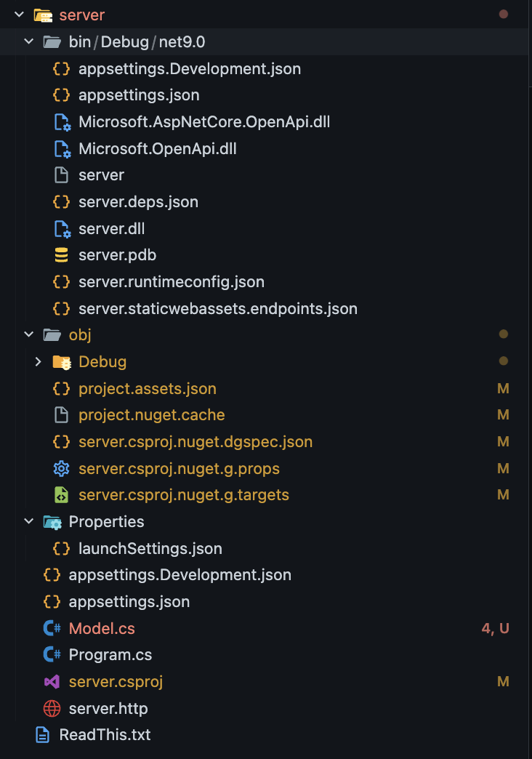Collapse the server root folder
532x759 pixels.
coord(19,15)
